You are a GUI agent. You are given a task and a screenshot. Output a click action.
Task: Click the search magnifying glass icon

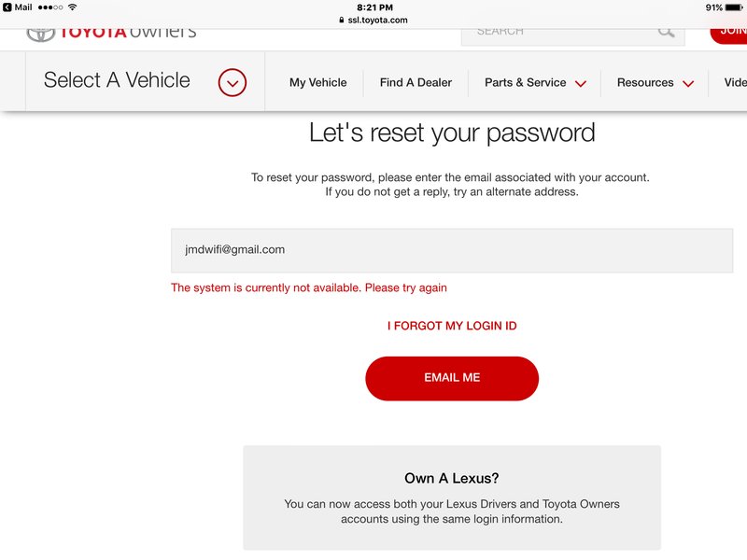click(x=666, y=33)
